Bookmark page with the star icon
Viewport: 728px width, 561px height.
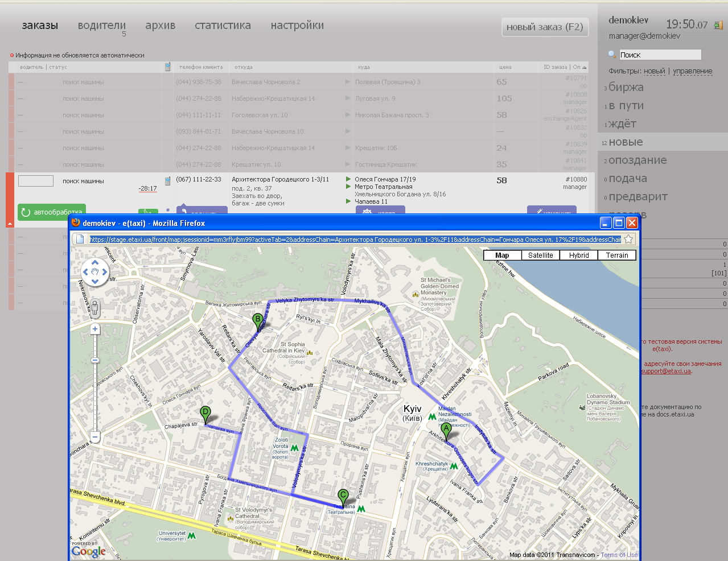(628, 239)
